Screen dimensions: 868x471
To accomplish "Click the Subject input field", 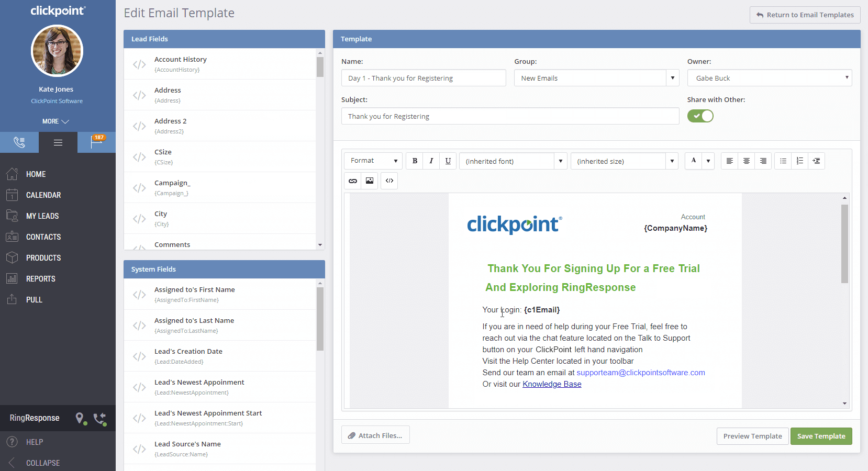I will (x=510, y=116).
